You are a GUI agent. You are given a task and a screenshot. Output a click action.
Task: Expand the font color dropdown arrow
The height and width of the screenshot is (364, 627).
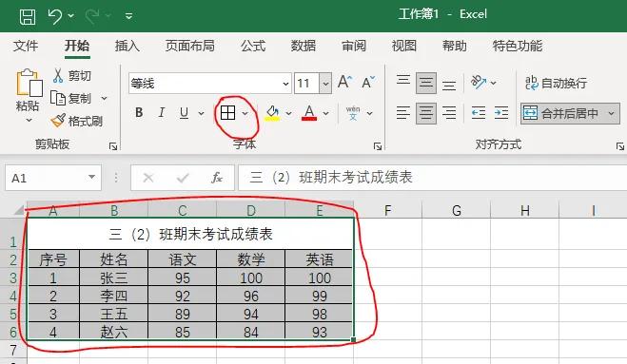(x=325, y=113)
